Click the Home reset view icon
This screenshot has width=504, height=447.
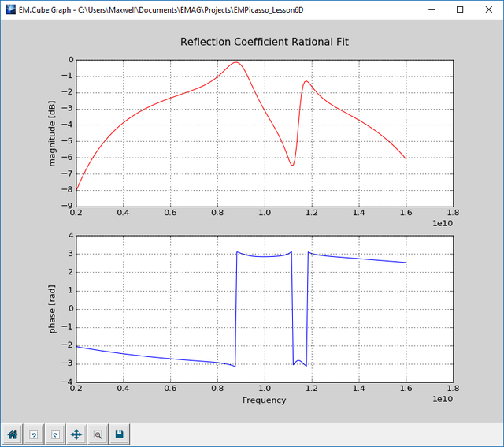(13, 434)
